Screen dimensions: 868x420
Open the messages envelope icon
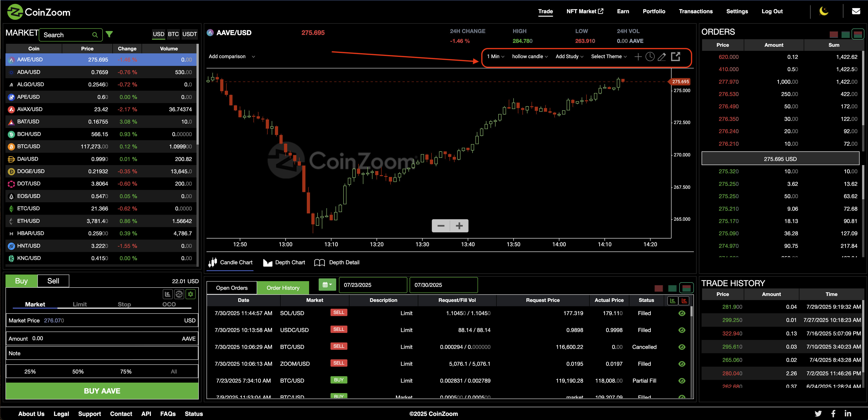pyautogui.click(x=856, y=11)
